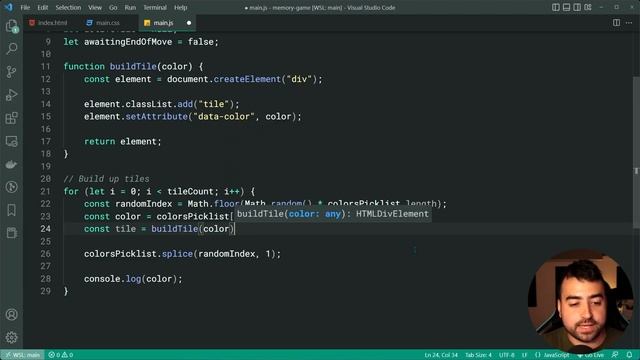Open the Bookmarks view
This screenshot has height=360, width=640.
[x=11, y=210]
